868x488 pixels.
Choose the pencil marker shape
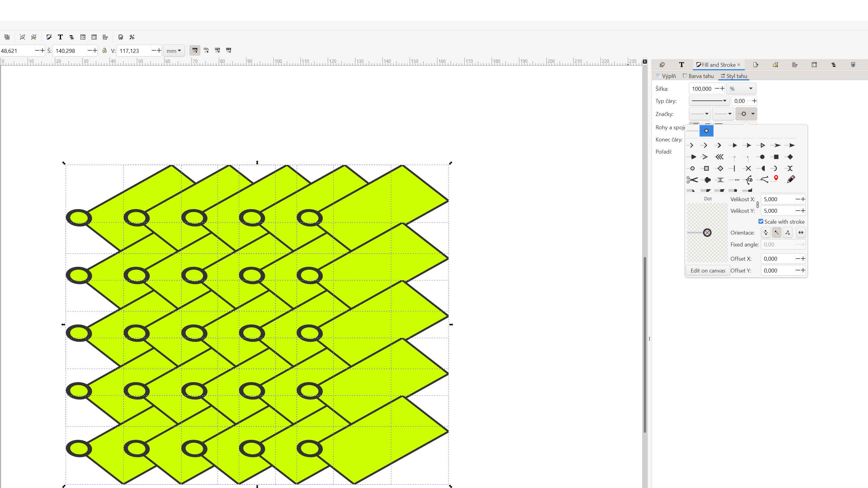pyautogui.click(x=791, y=179)
